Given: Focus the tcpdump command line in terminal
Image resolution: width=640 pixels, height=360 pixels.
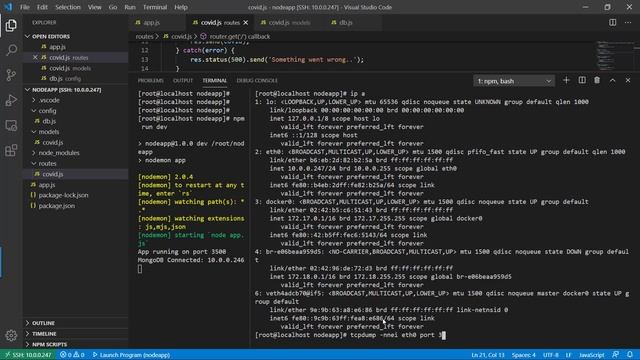Looking at the screenshot, I should [350, 335].
